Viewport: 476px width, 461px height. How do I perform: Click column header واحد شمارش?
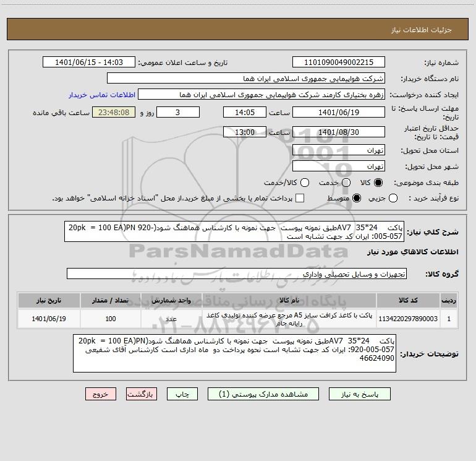(171, 300)
